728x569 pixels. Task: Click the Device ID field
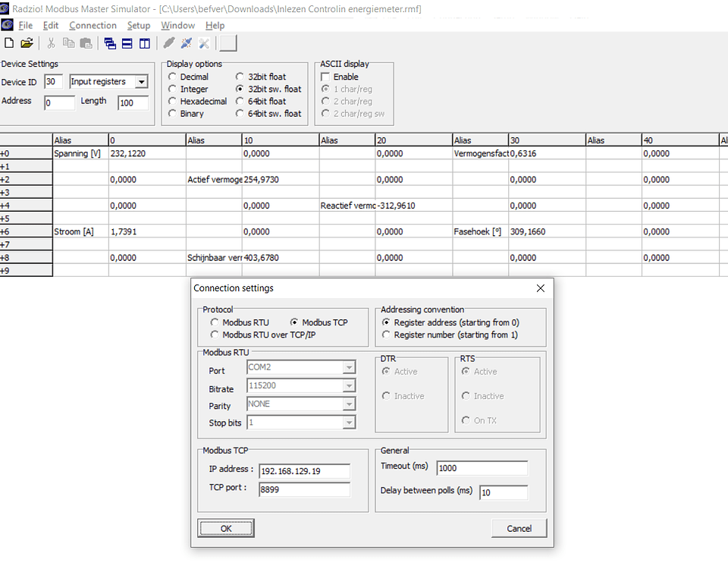click(53, 82)
